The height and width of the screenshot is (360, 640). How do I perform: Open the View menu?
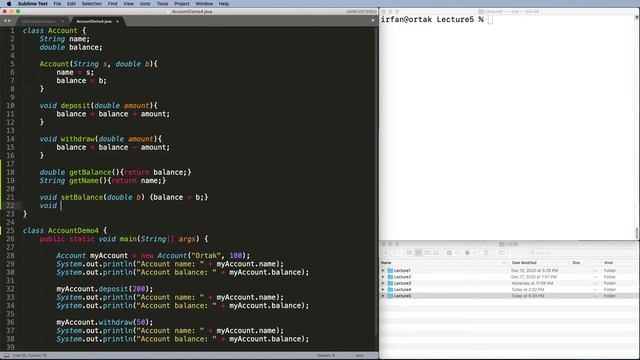[128, 4]
